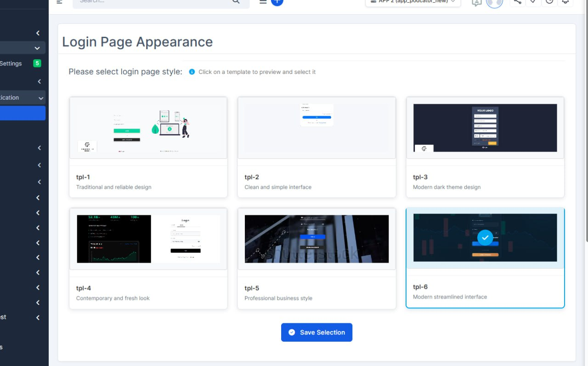Image resolution: width=588 pixels, height=366 pixels.
Task: Click the Save Selection button
Action: tap(317, 332)
